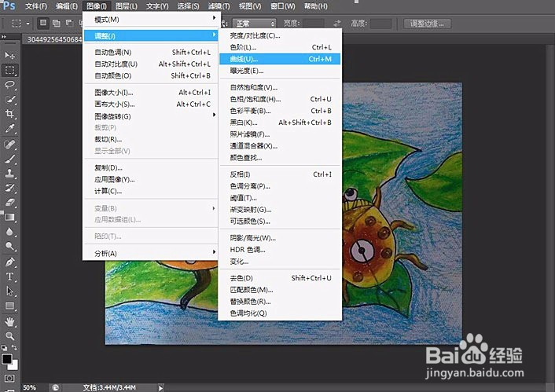555x392 pixels.
Task: Reset to default foreground and background colors
Action: (4, 348)
